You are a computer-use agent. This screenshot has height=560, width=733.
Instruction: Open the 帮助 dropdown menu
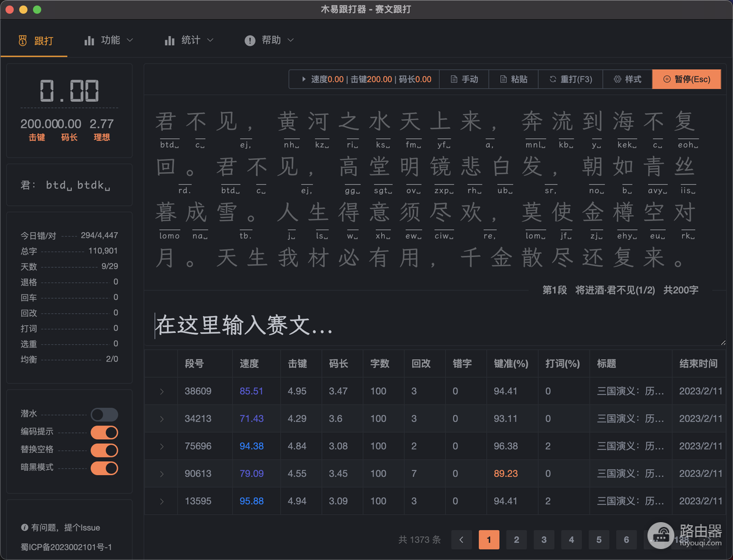point(269,40)
